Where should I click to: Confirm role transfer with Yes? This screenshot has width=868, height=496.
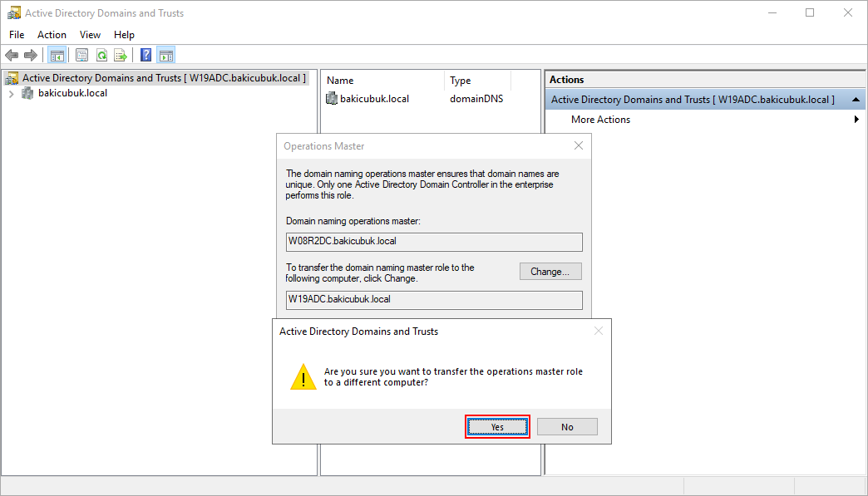tap(497, 427)
